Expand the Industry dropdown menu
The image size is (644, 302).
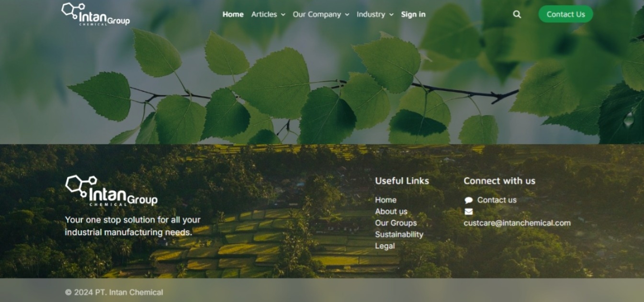coord(375,14)
